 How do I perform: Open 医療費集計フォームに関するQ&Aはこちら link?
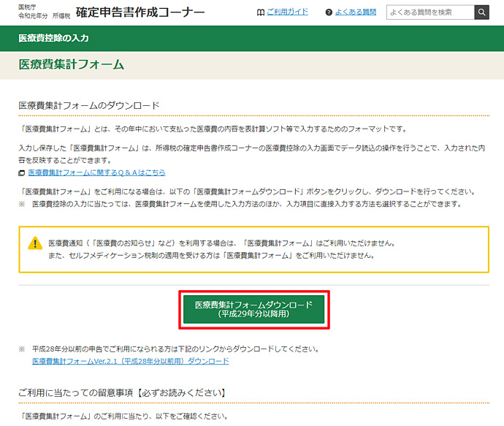[96, 172]
